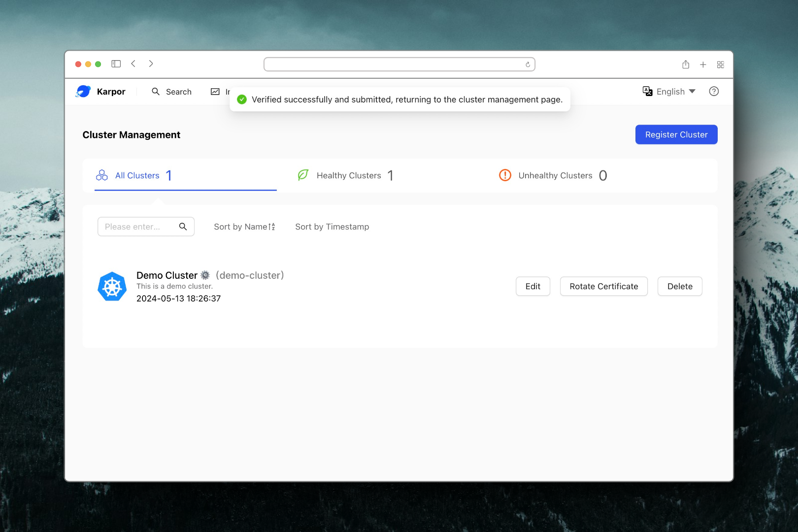Switch to the All Clusters tab
Viewport: 798px width, 532px height.
point(137,175)
